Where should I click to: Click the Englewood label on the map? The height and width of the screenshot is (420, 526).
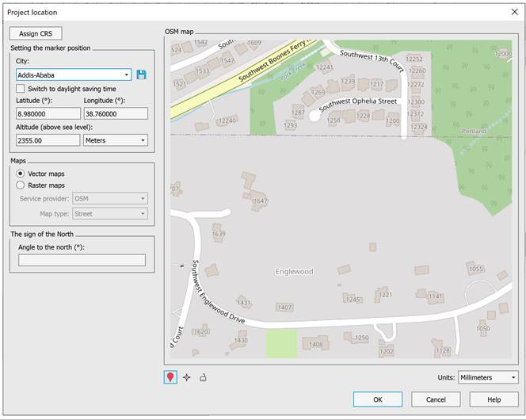[x=294, y=271]
